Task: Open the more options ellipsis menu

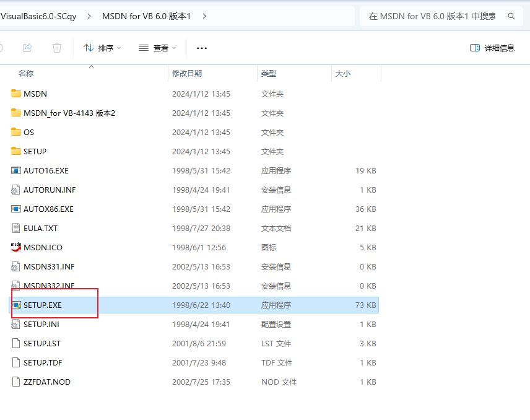Action: [x=202, y=48]
